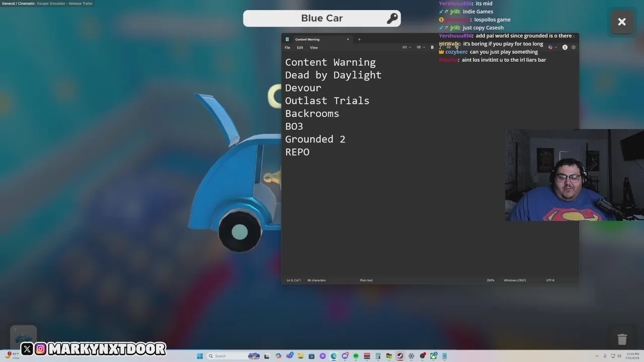Viewport: 644px width, 362px height.
Task: Open the weather widget showing 85°F
Action: 13,356
